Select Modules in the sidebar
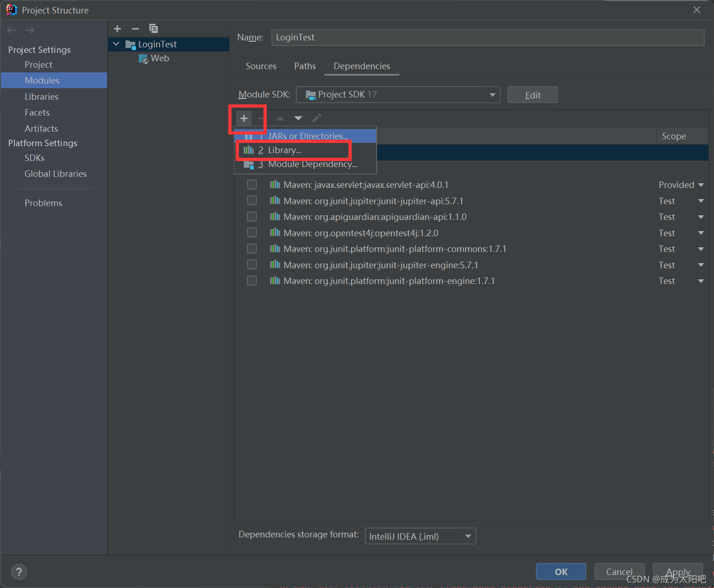The image size is (714, 588). point(54,80)
